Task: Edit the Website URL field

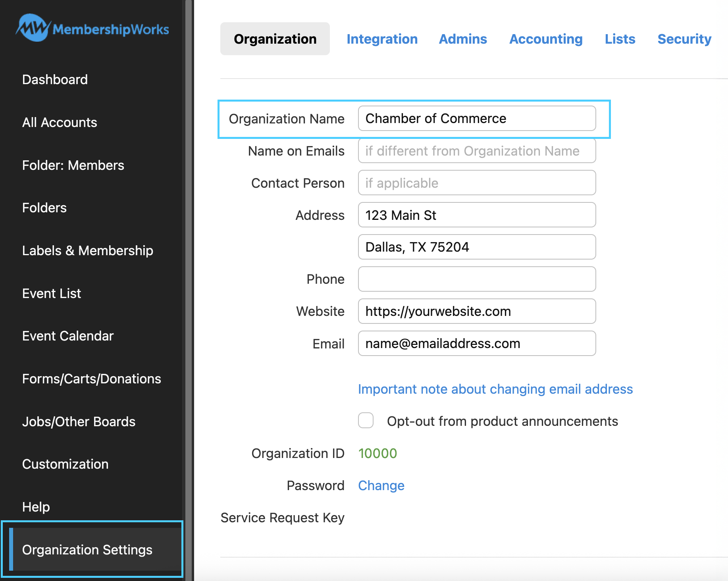Action: pyautogui.click(x=476, y=311)
